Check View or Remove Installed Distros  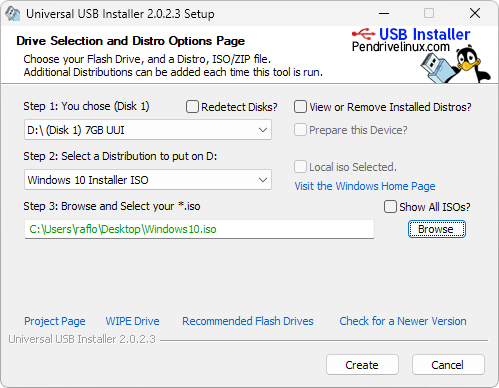(300, 107)
